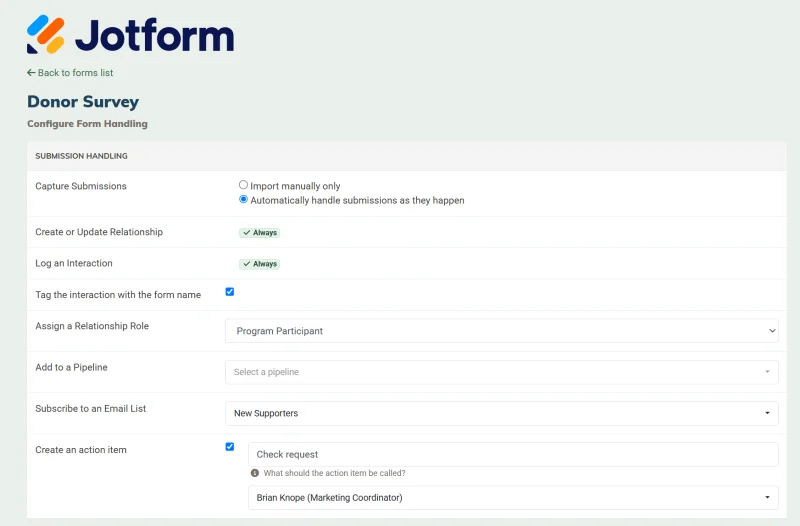Screen dimensions: 800x526
Task: Go back to forms list
Action: pyautogui.click(x=70, y=72)
